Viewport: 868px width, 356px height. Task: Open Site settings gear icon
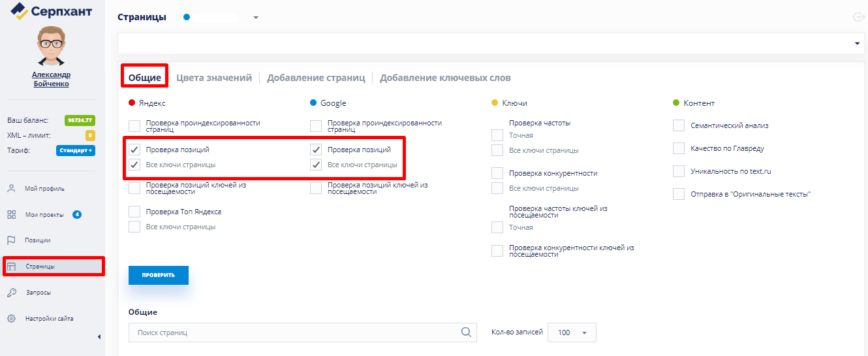[11, 319]
